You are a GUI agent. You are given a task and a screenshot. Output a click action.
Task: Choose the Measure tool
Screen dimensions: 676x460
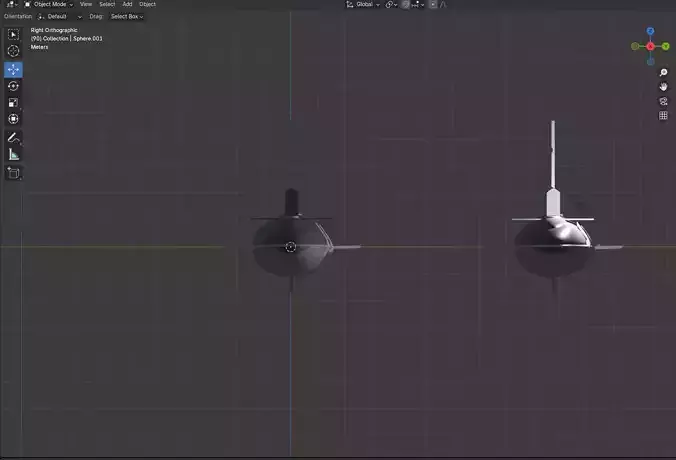click(x=13, y=154)
